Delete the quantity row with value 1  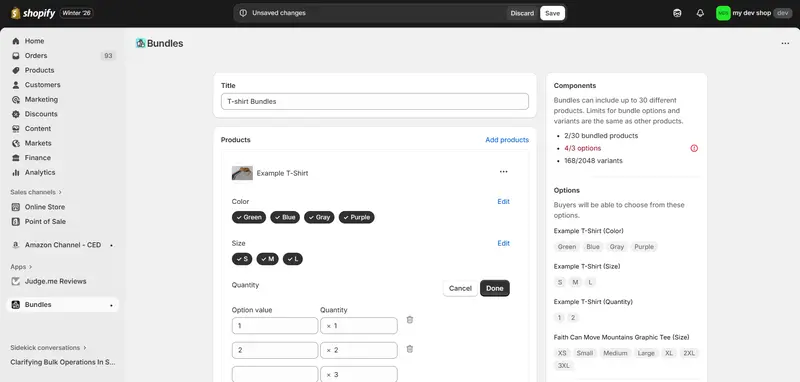click(x=410, y=320)
